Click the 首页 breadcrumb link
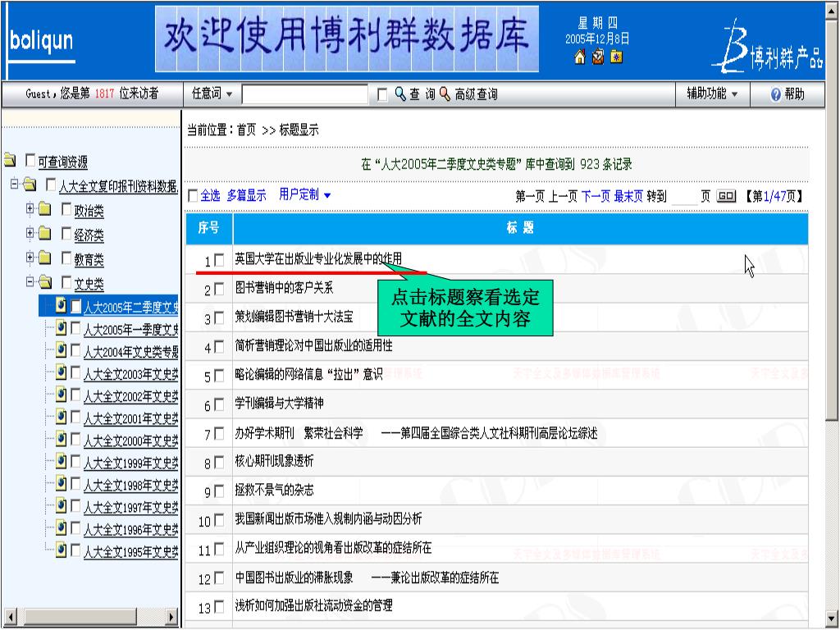Image resolution: width=840 pixels, height=630 pixels. click(x=246, y=130)
